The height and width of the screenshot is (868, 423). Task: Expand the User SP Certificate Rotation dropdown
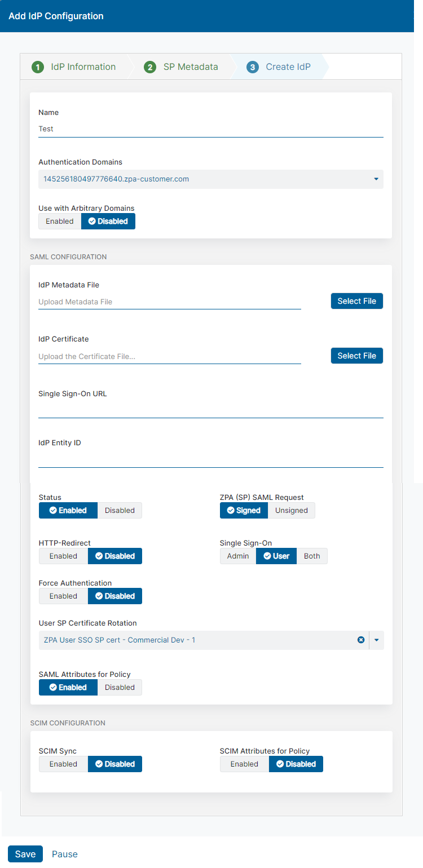click(x=376, y=640)
